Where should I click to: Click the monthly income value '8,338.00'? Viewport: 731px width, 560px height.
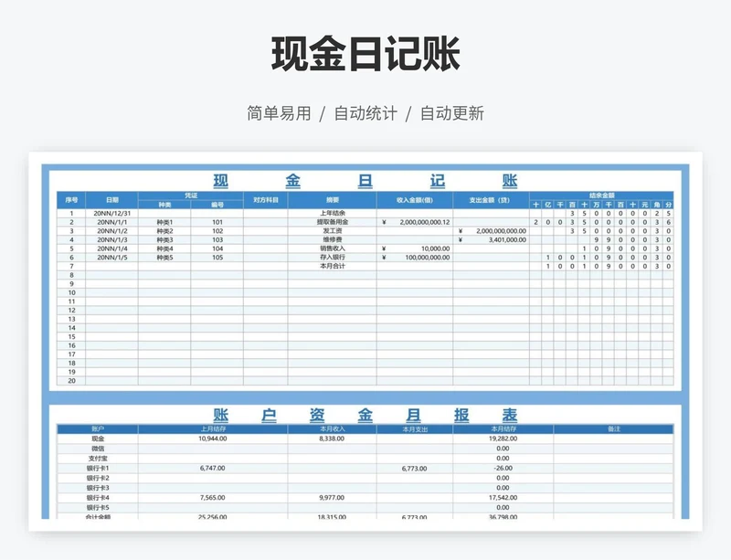tap(332, 438)
